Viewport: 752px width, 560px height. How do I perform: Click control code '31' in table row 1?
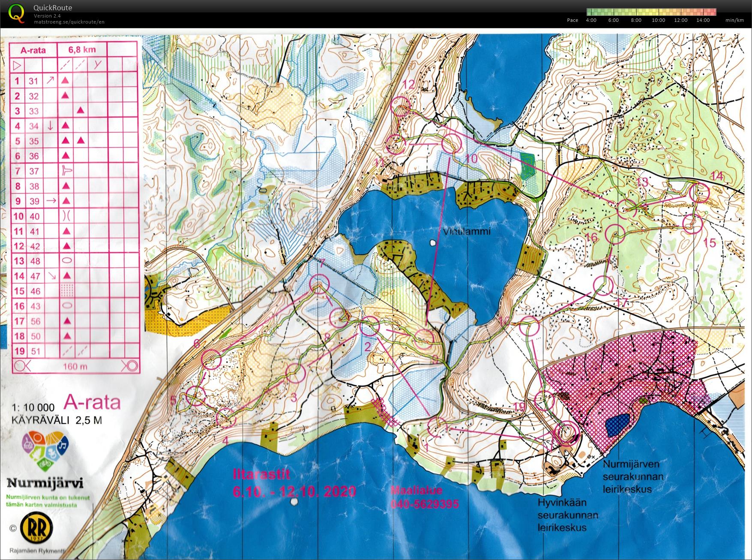33,81
